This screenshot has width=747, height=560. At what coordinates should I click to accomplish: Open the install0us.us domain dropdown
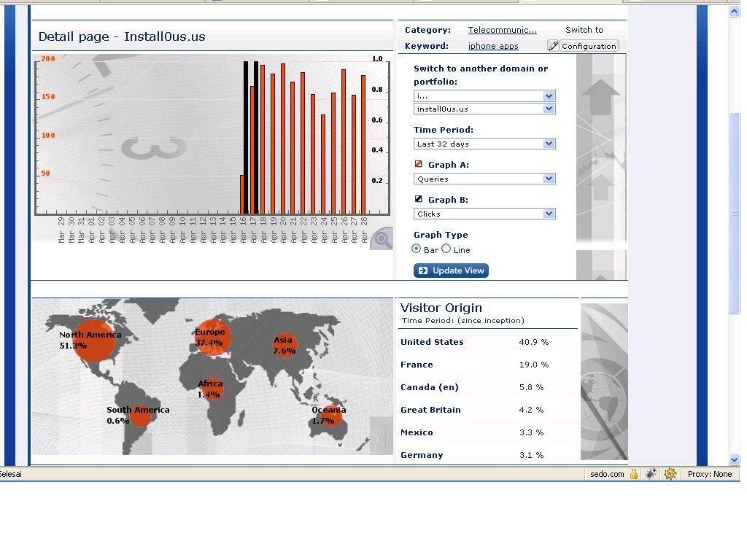click(x=484, y=109)
